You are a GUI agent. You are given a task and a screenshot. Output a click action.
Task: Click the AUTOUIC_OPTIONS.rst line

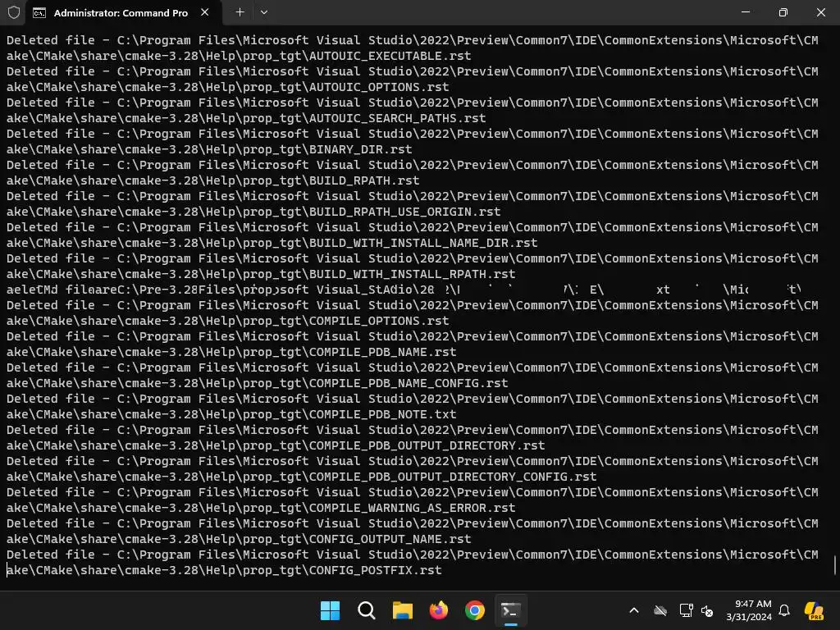coord(228,87)
